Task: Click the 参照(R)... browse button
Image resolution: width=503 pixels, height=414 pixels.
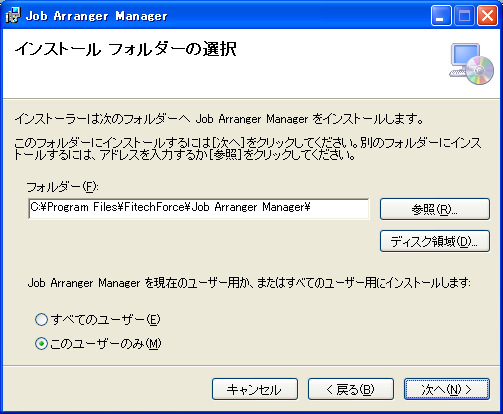Action: pyautogui.click(x=435, y=209)
